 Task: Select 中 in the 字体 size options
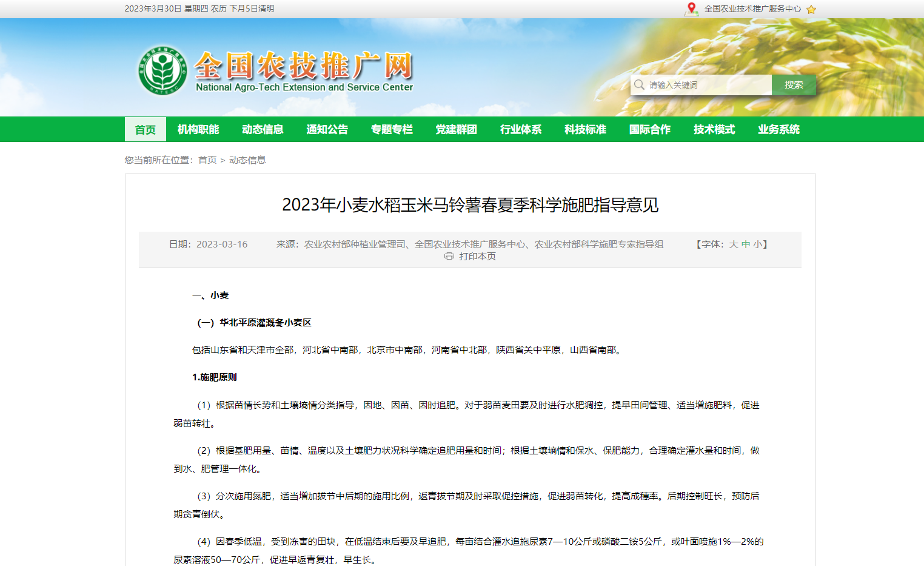click(745, 244)
